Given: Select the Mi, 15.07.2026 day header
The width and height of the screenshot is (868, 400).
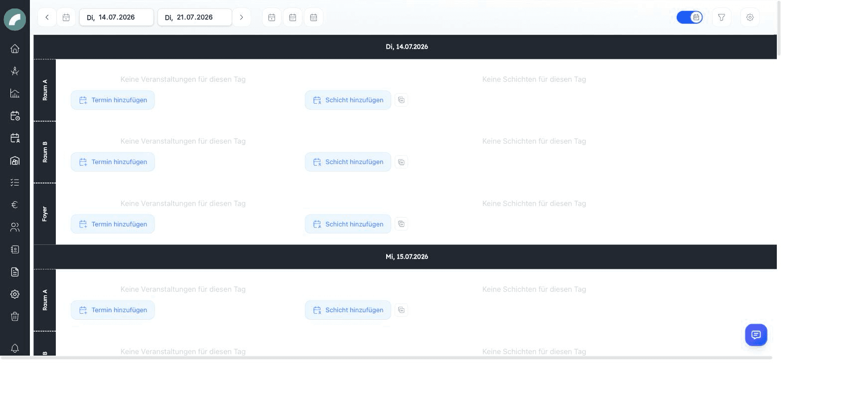Looking at the screenshot, I should tap(405, 257).
